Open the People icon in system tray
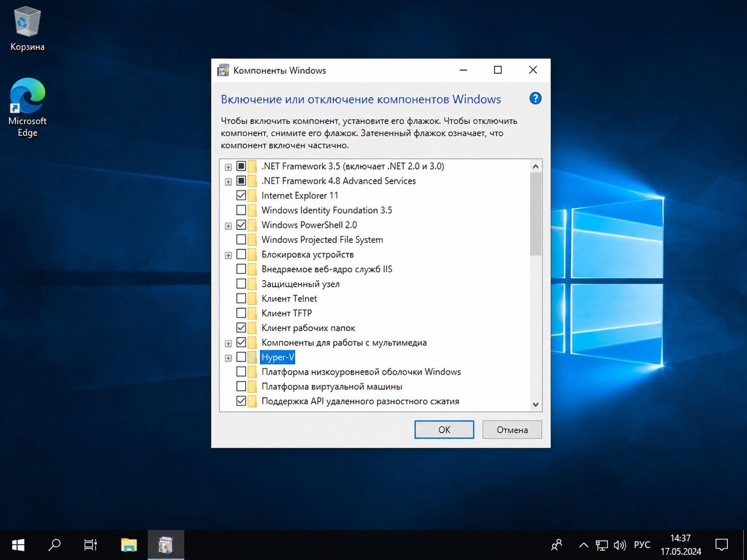747x560 pixels. click(557, 545)
